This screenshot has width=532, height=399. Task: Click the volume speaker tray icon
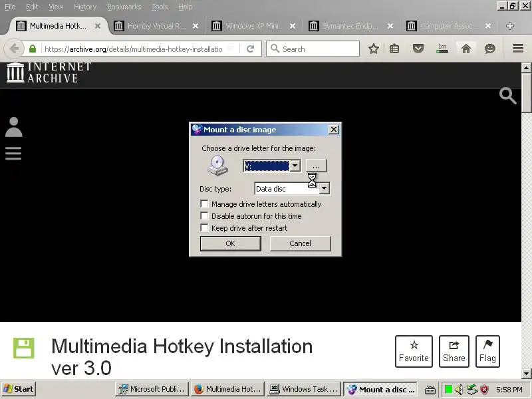tap(459, 389)
